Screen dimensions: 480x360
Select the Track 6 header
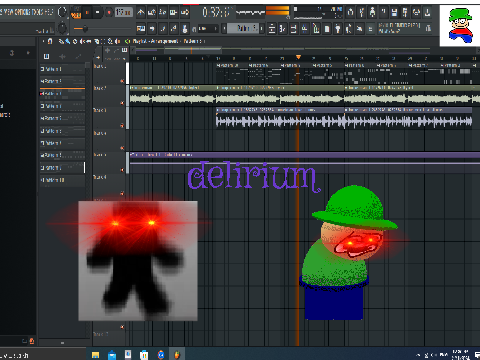109,185
